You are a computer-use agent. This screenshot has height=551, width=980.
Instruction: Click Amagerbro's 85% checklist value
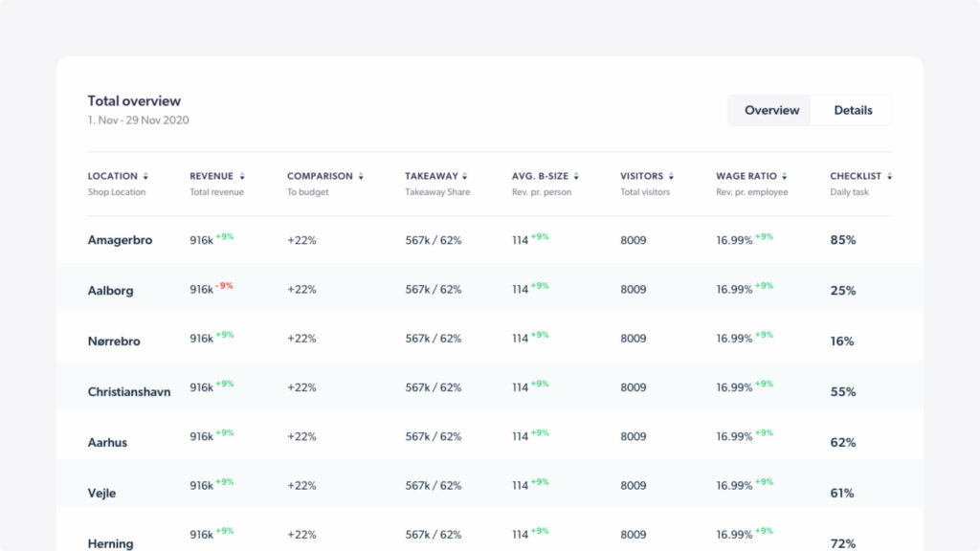point(842,240)
